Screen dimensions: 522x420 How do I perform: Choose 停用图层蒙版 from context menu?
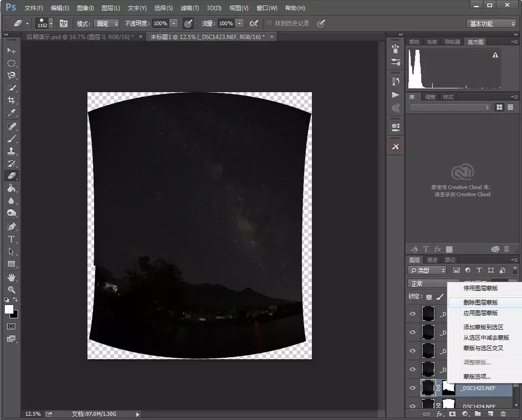click(480, 288)
